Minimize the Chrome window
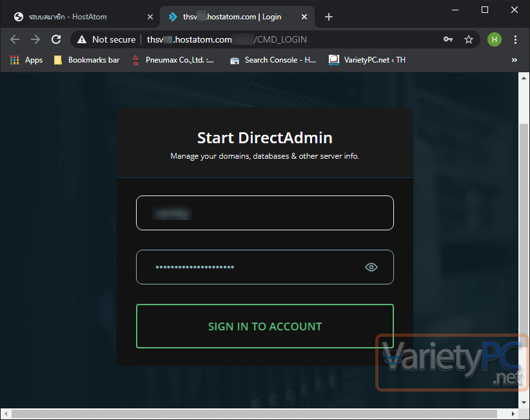Viewport: 530px width, 420px height. point(455,10)
